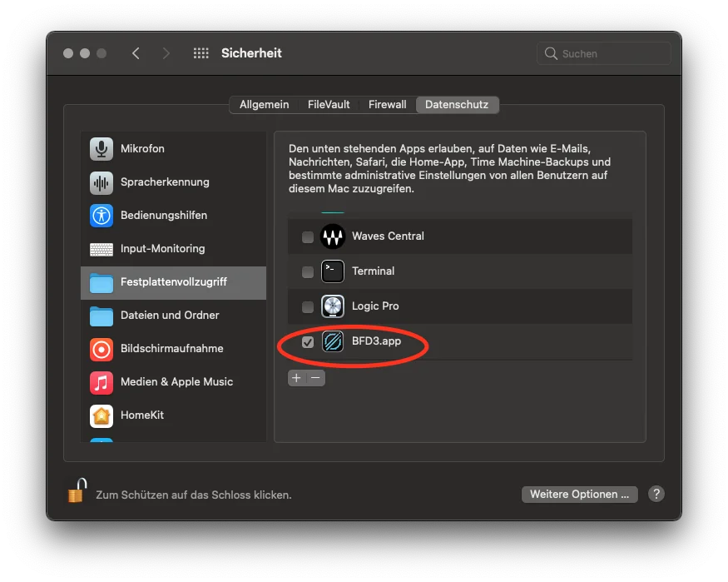This screenshot has height=582, width=728.
Task: Tick the Terminal checkbox
Action: click(307, 272)
